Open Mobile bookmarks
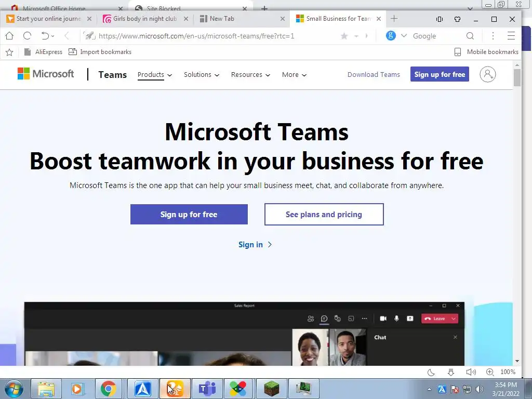532x399 pixels. tap(486, 52)
